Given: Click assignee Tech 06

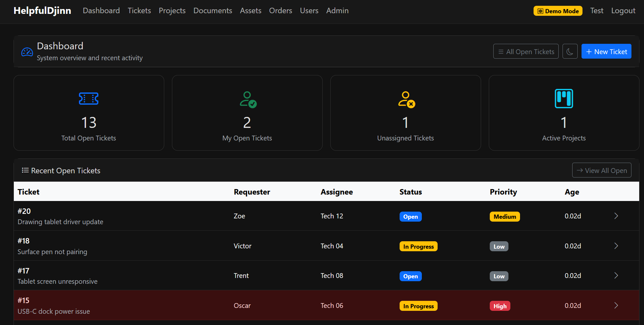Looking at the screenshot, I should (x=332, y=306).
